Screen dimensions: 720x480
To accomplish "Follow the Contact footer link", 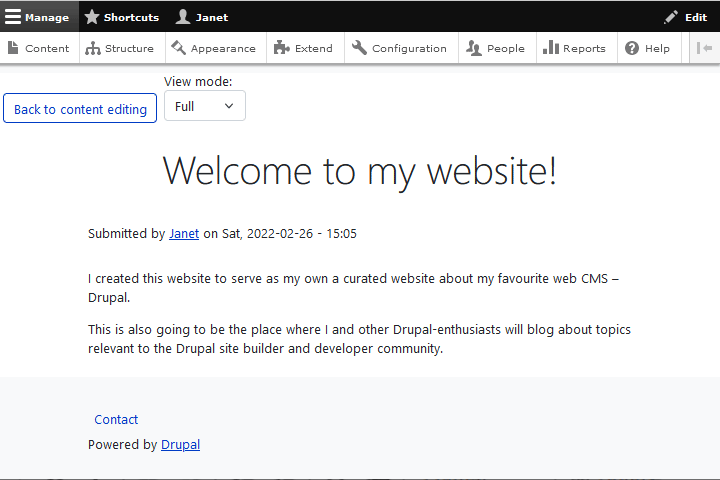I will [x=116, y=420].
